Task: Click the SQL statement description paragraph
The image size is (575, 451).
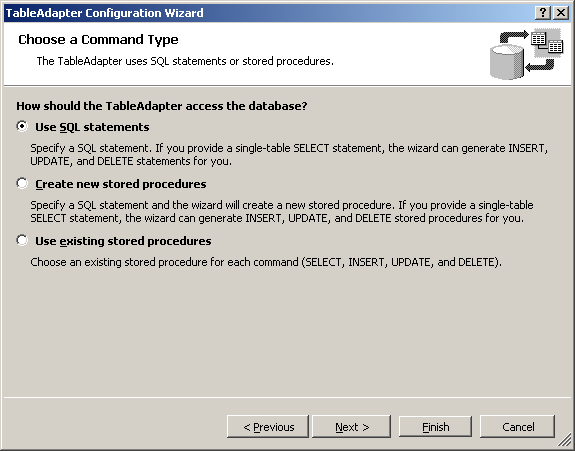Action: click(x=289, y=154)
